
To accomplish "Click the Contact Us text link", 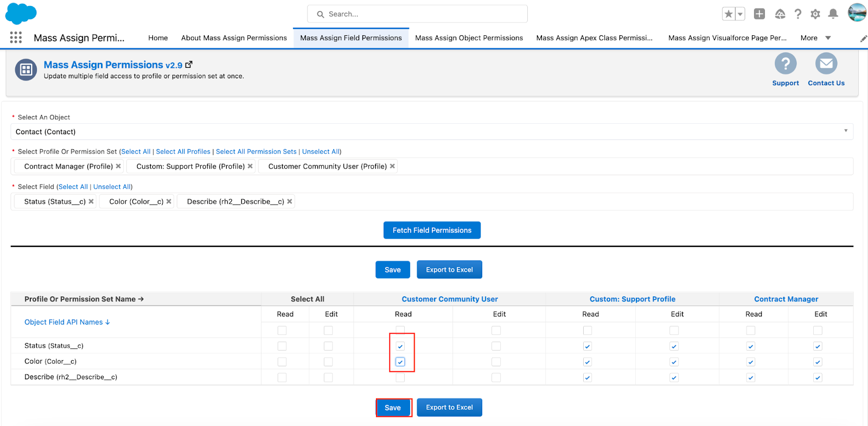I will click(826, 83).
